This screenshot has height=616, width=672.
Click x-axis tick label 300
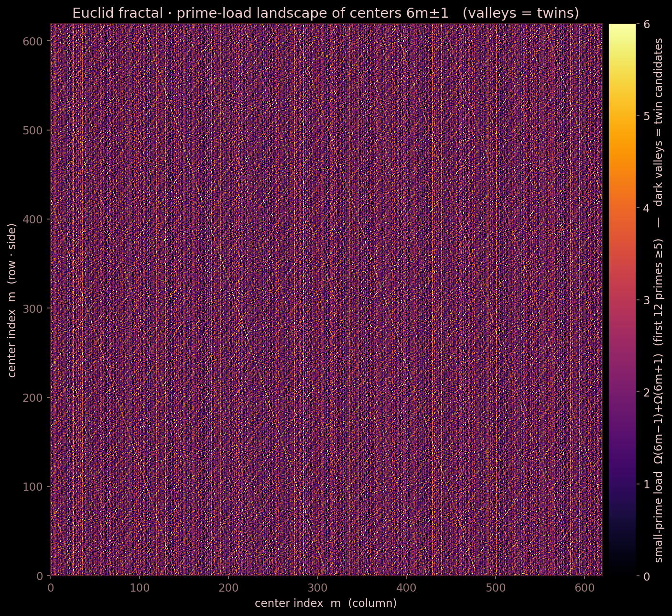[317, 587]
